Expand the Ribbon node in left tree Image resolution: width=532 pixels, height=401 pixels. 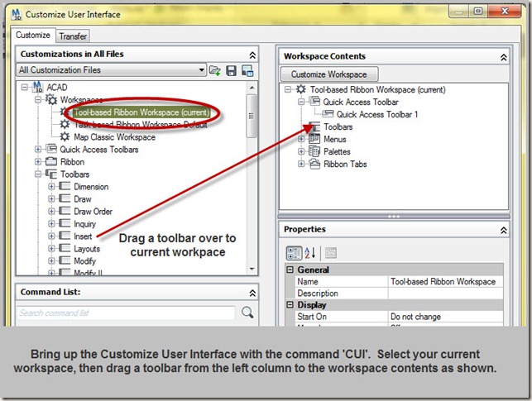click(x=38, y=162)
